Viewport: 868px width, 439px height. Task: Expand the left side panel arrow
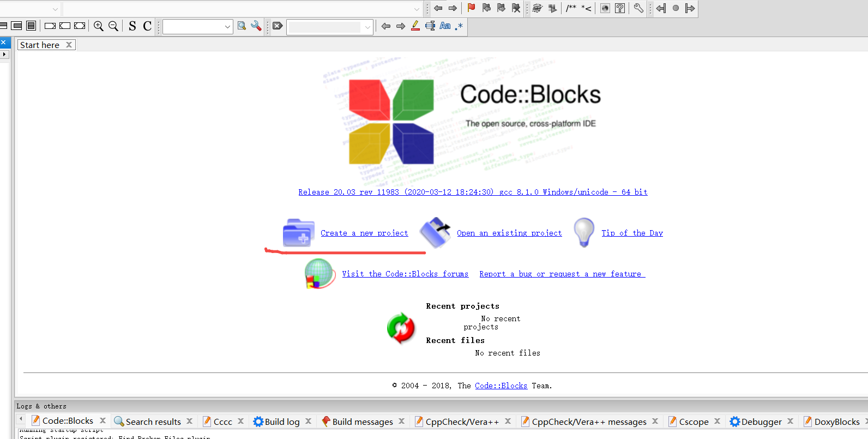[4, 55]
